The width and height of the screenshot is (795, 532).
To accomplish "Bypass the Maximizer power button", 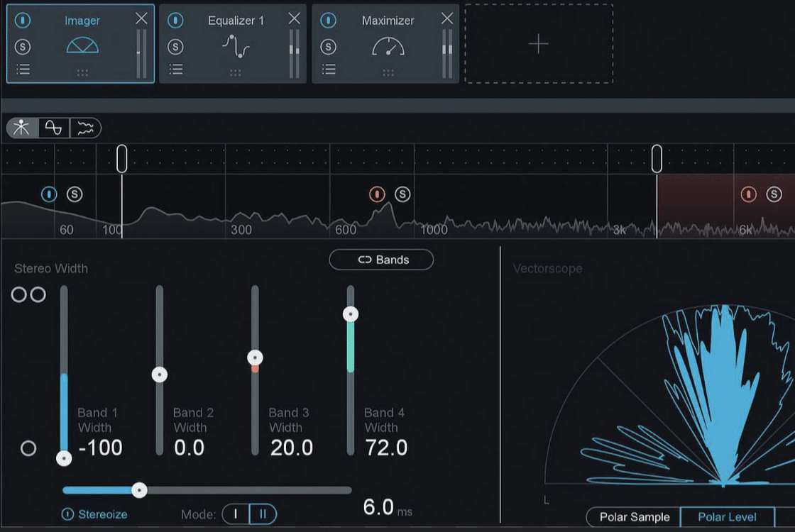I will coord(328,21).
